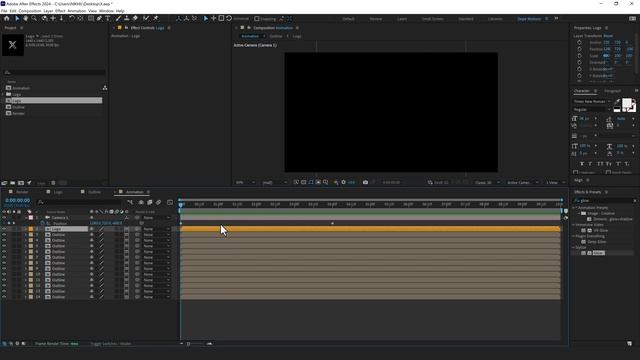Click the Outline breadcrumb in composition viewer
Image resolution: width=640 pixels, height=360 pixels.
[x=276, y=36]
